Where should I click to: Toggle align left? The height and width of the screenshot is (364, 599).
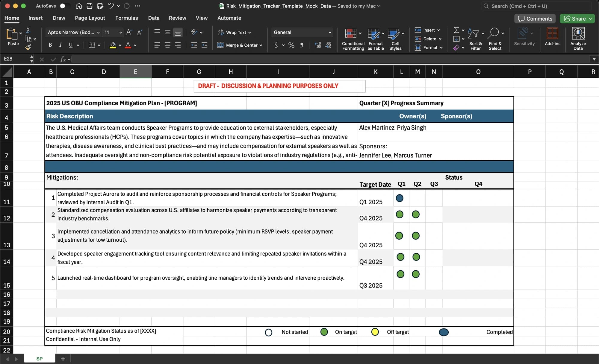[x=157, y=45]
